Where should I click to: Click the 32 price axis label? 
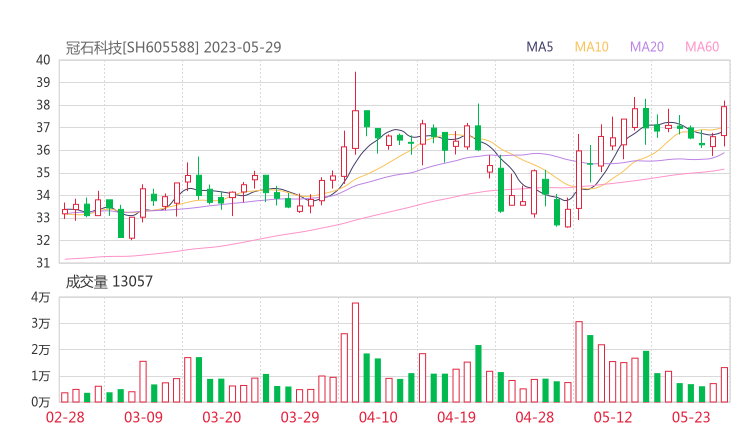pyautogui.click(x=43, y=240)
